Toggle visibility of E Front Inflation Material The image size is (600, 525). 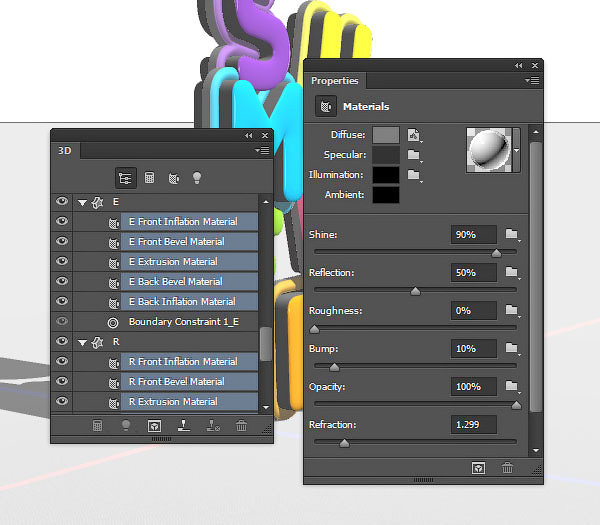pyautogui.click(x=62, y=221)
